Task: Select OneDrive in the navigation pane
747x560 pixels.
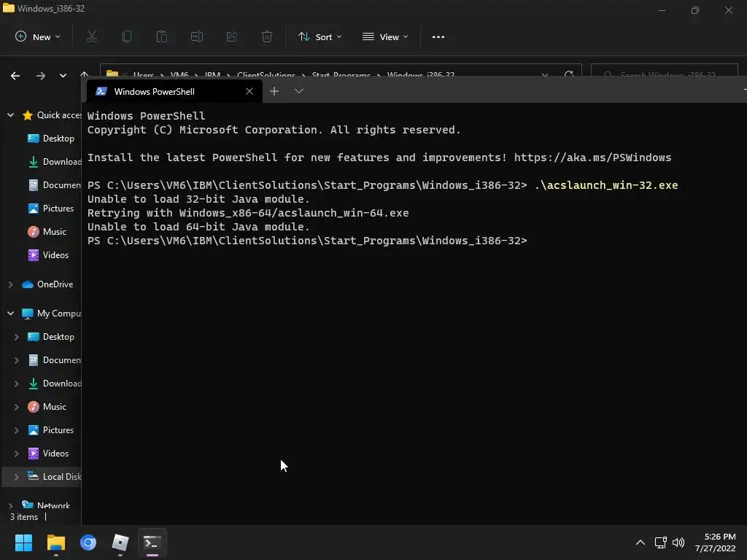Action: pyautogui.click(x=55, y=284)
